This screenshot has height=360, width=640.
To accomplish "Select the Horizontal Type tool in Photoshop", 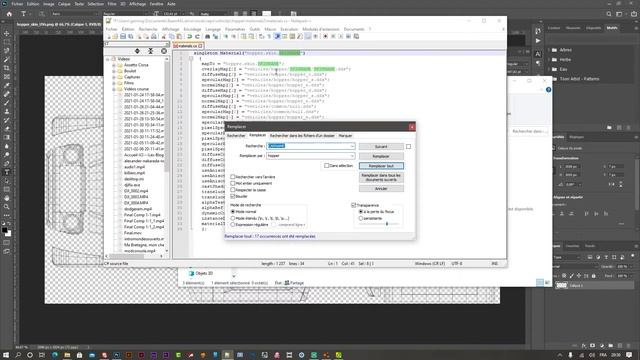I will 7,172.
